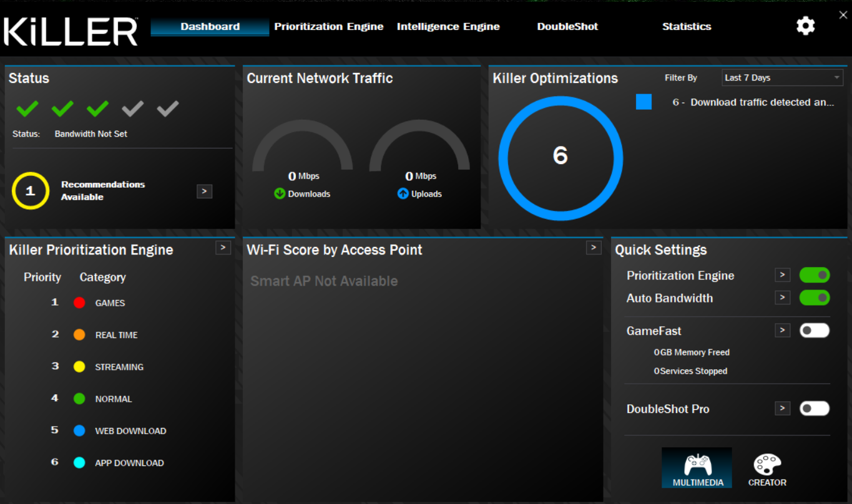Click the blue Uploads arrow icon
Image resolution: width=852 pixels, height=504 pixels.
click(403, 194)
